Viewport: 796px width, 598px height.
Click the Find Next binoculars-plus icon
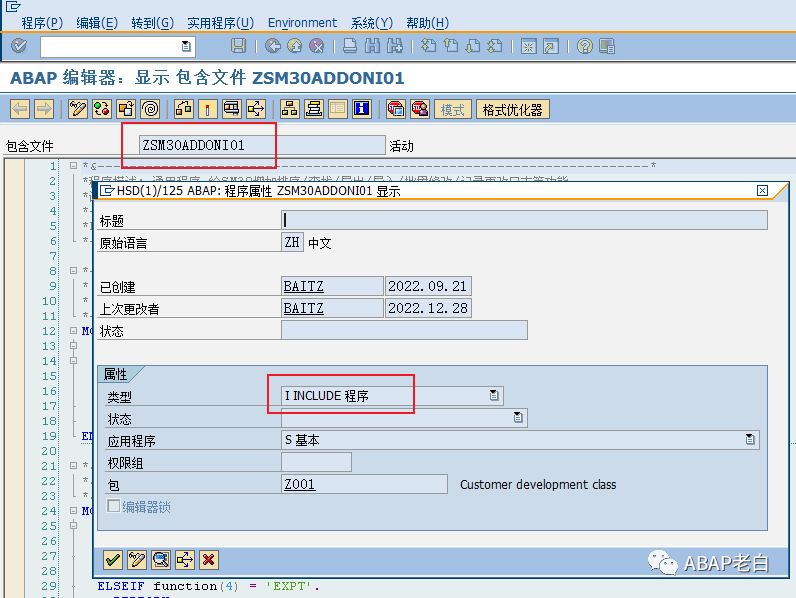pos(394,46)
